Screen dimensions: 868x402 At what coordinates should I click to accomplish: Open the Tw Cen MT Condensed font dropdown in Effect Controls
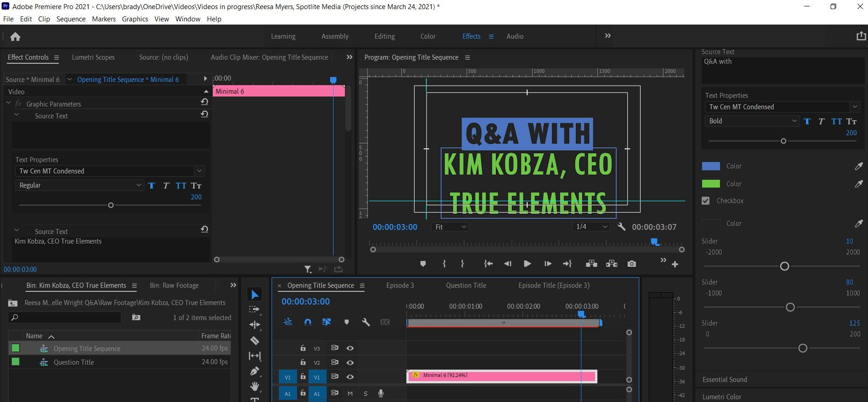pyautogui.click(x=109, y=171)
